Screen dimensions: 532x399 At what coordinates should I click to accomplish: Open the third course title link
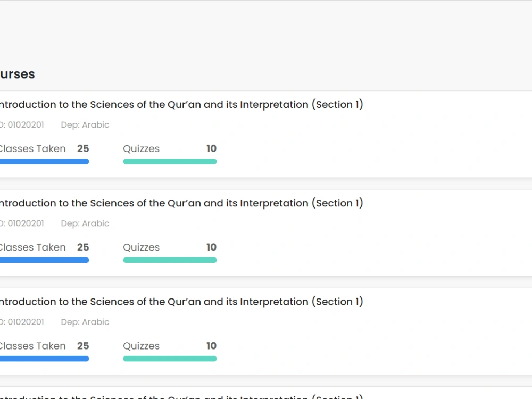(180, 302)
